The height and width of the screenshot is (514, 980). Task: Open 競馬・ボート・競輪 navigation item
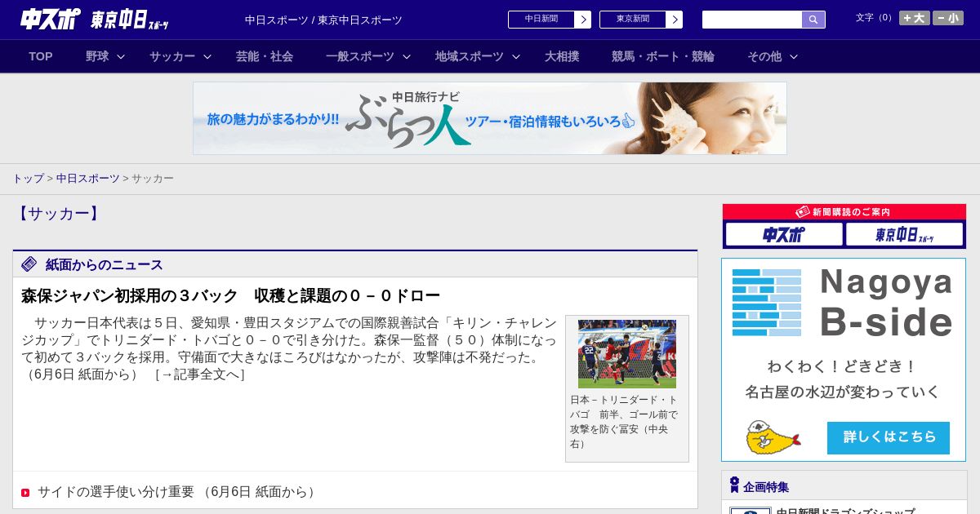[663, 56]
